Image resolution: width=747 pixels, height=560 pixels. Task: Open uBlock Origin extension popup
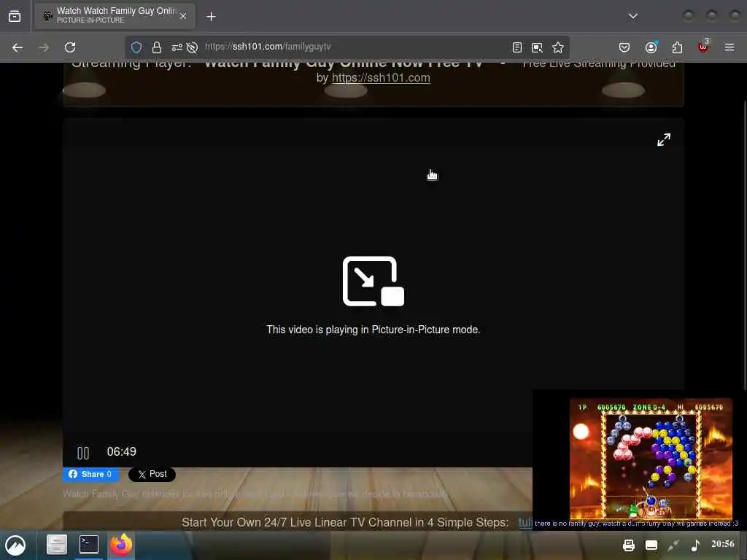703,47
